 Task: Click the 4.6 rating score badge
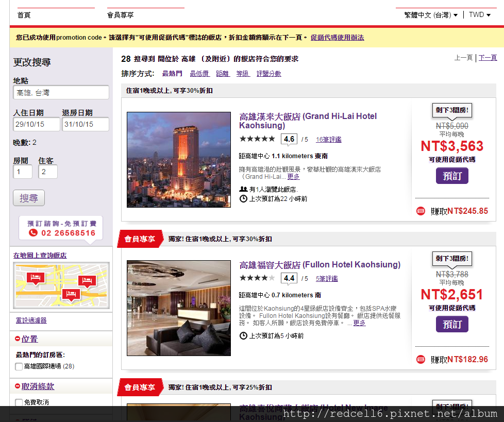pyautogui.click(x=289, y=139)
